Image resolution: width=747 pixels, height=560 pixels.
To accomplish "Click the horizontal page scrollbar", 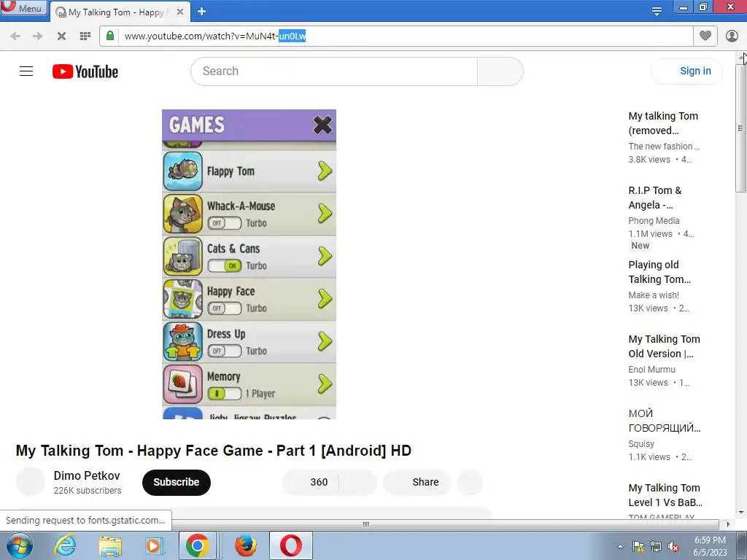I will tap(366, 524).
